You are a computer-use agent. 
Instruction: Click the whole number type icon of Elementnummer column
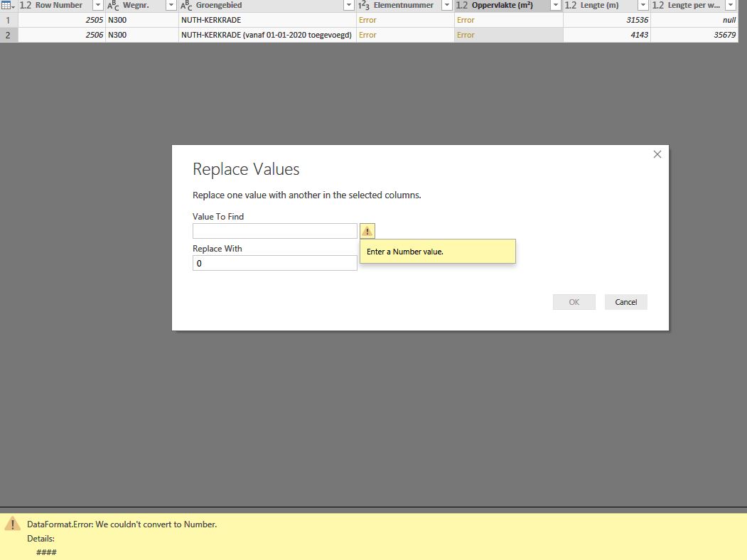[x=363, y=5]
